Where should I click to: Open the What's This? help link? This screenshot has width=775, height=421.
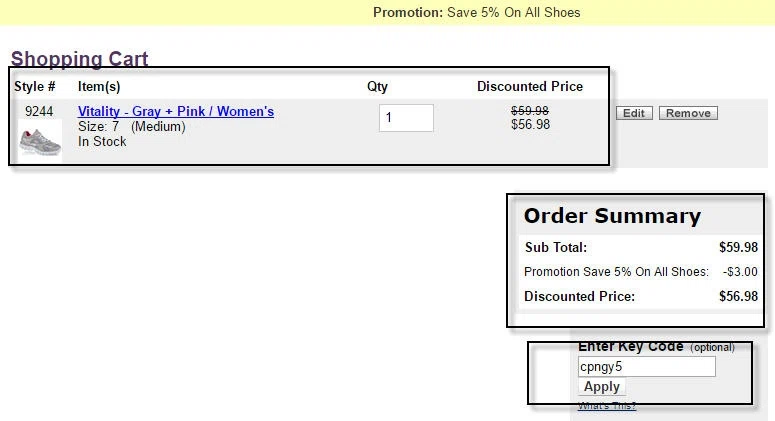click(607, 406)
